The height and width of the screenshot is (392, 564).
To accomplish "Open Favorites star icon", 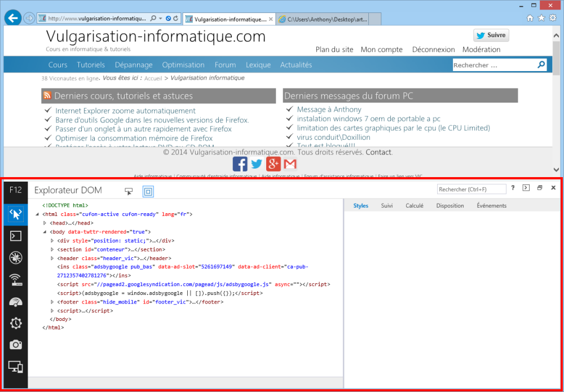I will (541, 19).
